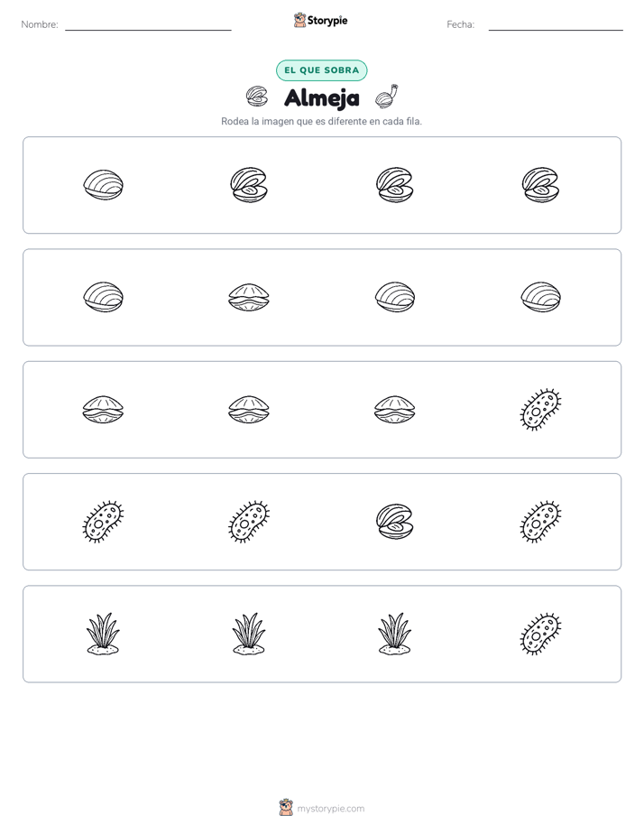Click the bear mascot icon in footer
Screen dimensions: 644x834
pos(286,808)
